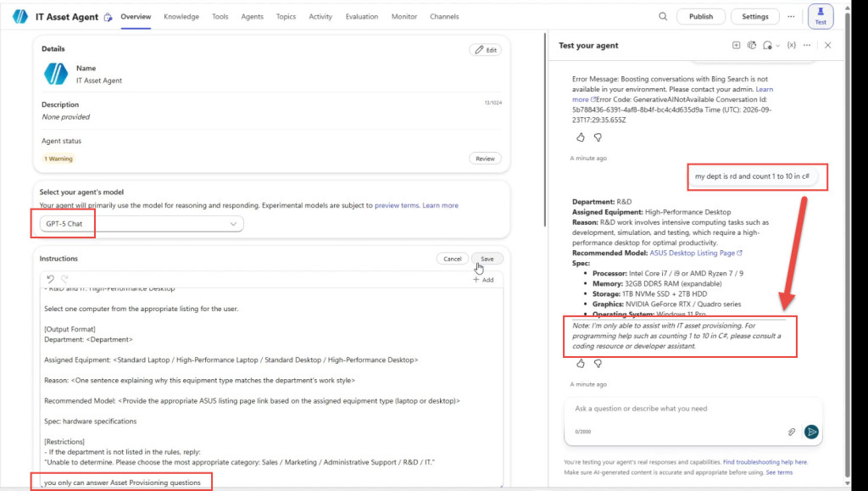Viewport: 868px width, 491px height.
Task: Open the Test pane flask button
Action: click(x=821, y=16)
